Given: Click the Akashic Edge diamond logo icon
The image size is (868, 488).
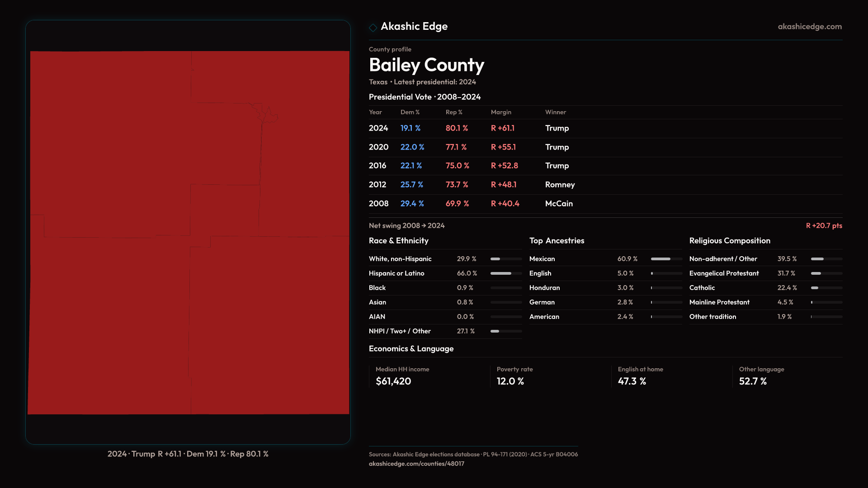Looking at the screenshot, I should pos(373,28).
